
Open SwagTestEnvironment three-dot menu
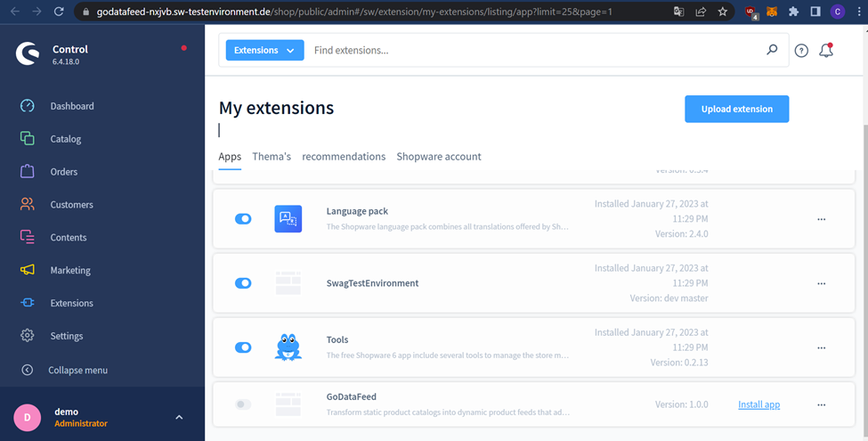coord(822,283)
